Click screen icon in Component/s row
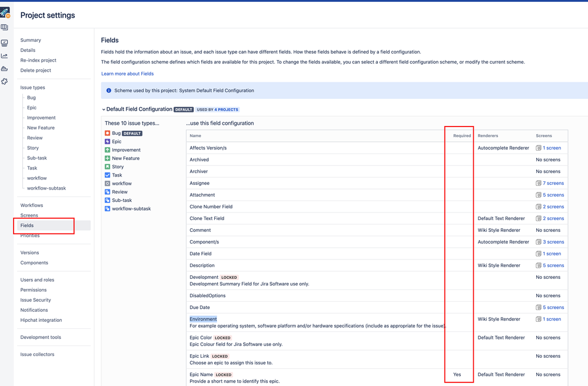 [539, 242]
